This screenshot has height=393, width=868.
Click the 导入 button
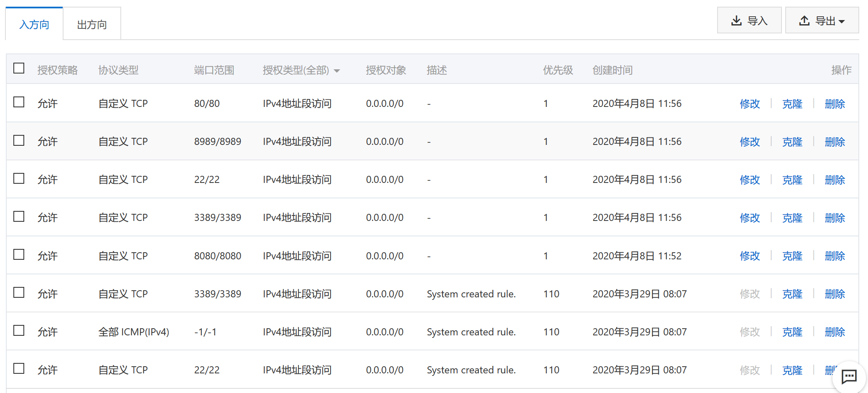pyautogui.click(x=749, y=20)
